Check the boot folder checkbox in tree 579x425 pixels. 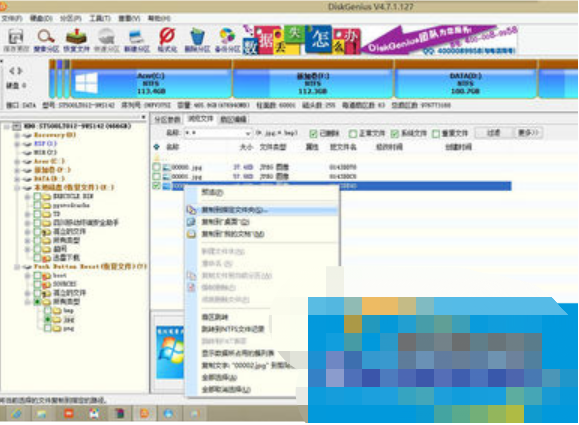[37, 275]
